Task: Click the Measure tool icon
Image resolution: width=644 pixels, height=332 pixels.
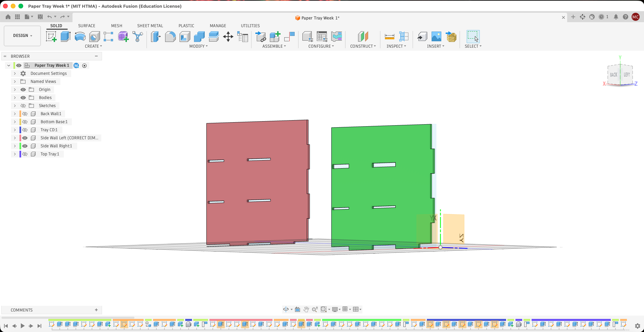Action: [389, 37]
